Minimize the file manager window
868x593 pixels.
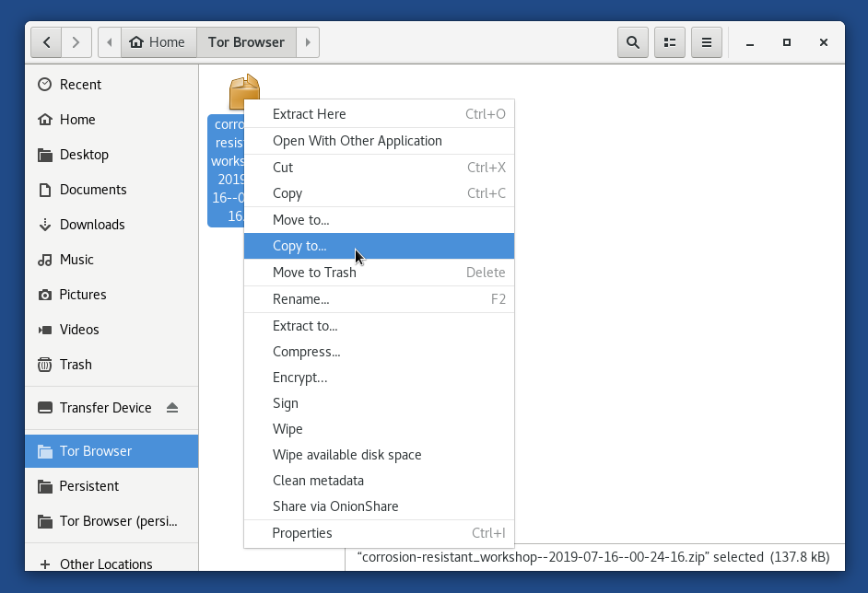(x=750, y=42)
